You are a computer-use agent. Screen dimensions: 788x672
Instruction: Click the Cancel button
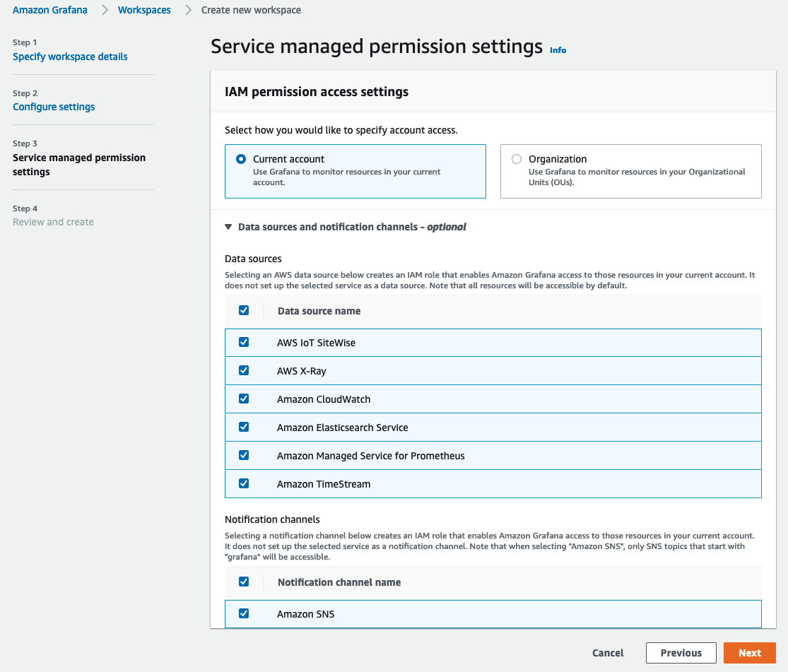tap(608, 653)
